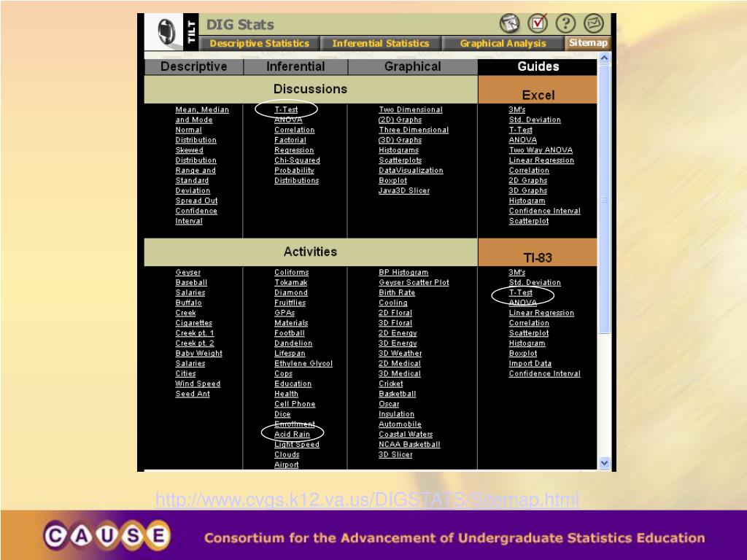Open the BP Histogram activity link

(x=403, y=273)
